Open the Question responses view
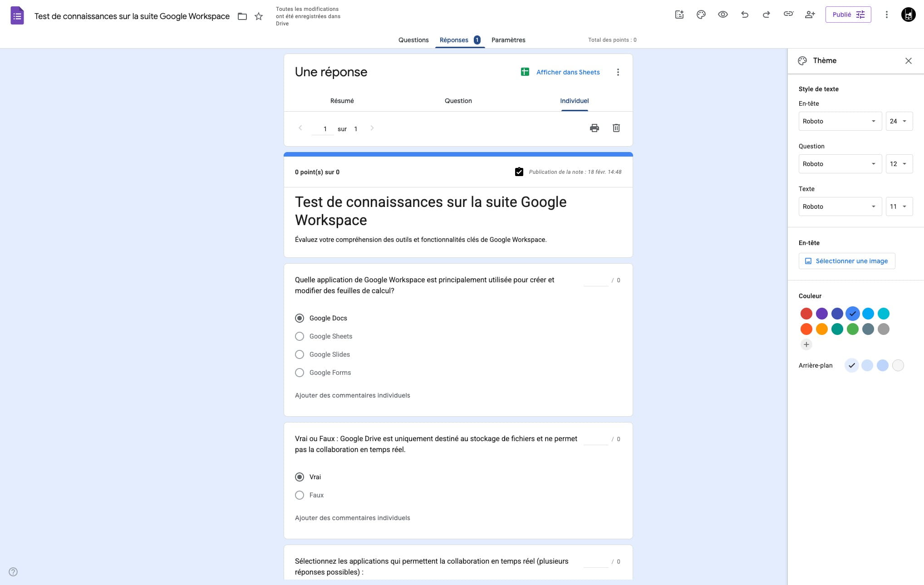Image resolution: width=924 pixels, height=585 pixels. [x=458, y=101]
